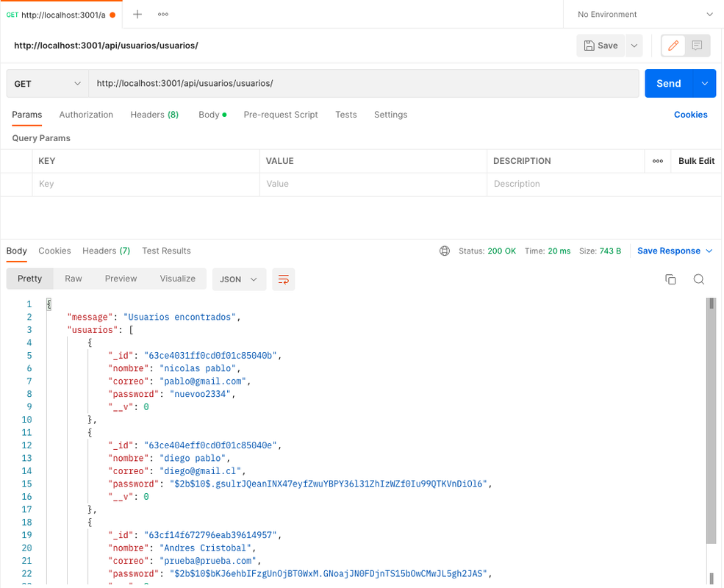Click the Status 200 OK indicator

[487, 251]
